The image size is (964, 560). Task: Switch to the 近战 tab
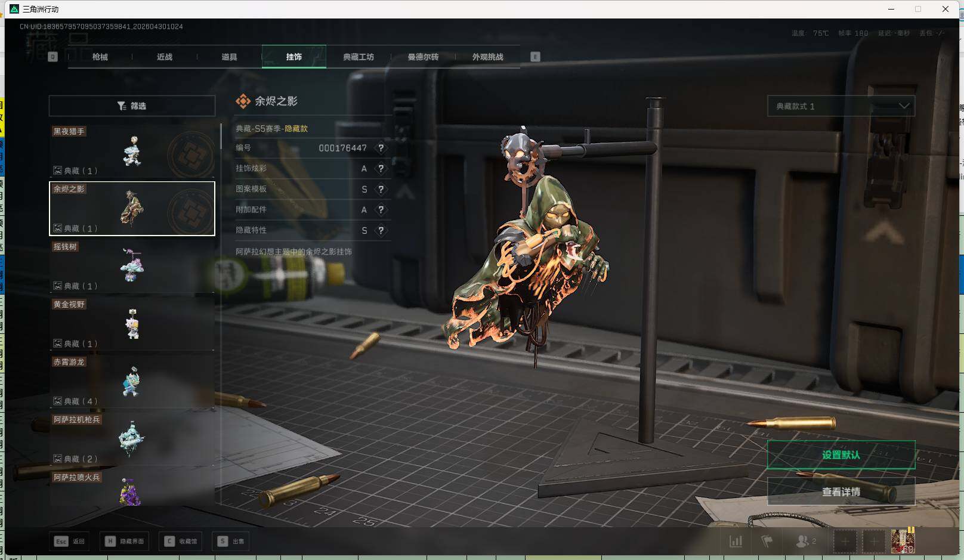tap(165, 57)
